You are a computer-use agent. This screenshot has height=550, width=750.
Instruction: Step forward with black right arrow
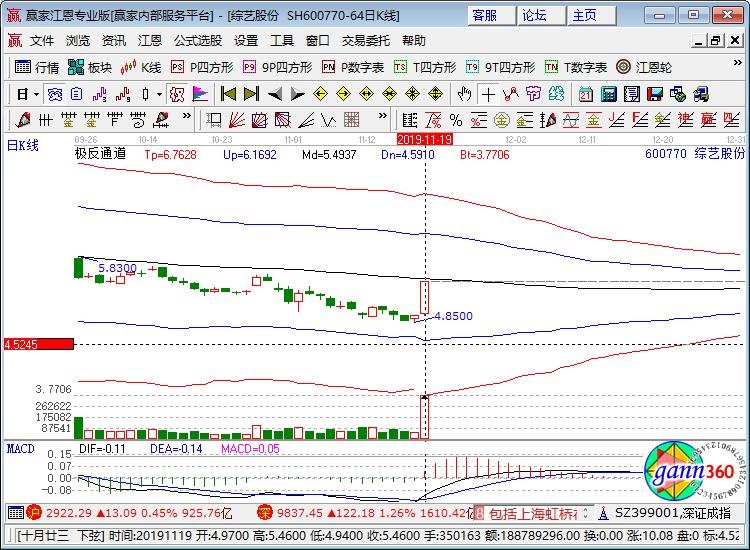click(x=297, y=94)
